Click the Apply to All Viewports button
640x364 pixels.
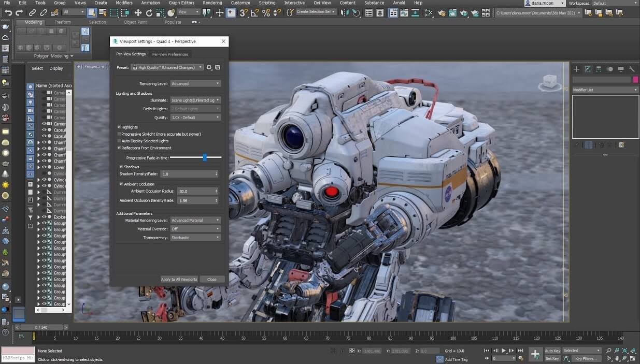point(179,279)
